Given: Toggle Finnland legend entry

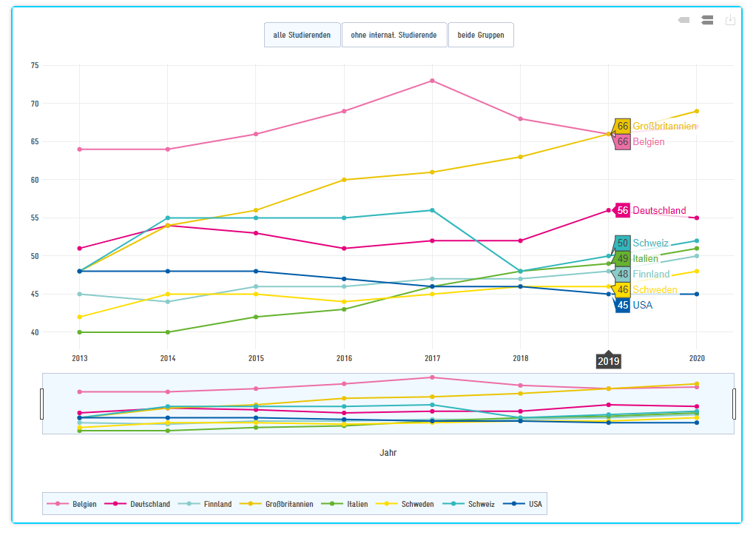Looking at the screenshot, I should (x=209, y=504).
